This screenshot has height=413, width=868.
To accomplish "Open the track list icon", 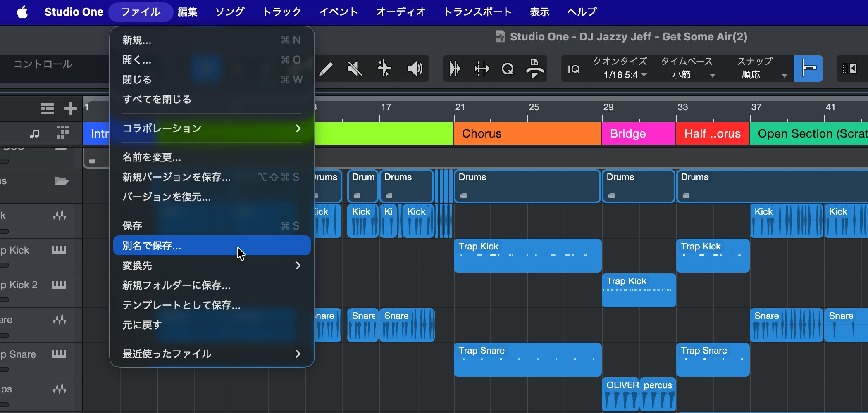I will click(x=47, y=109).
